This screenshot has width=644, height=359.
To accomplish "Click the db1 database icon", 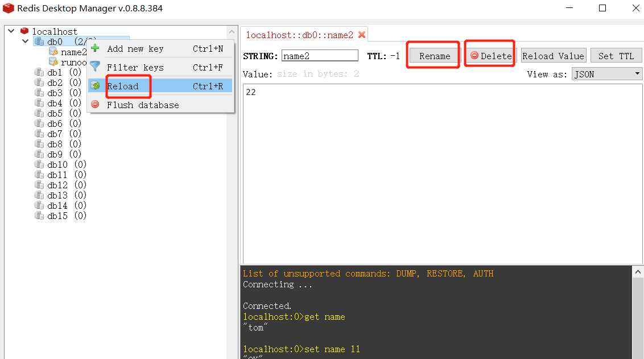I will [x=39, y=72].
